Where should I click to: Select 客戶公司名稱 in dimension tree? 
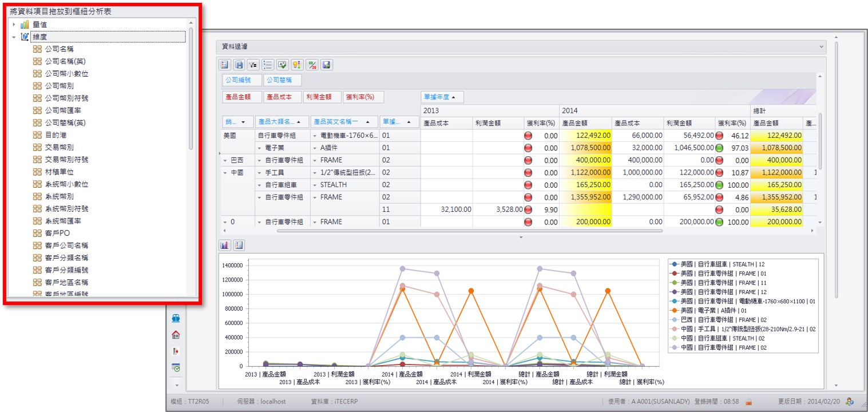66,245
